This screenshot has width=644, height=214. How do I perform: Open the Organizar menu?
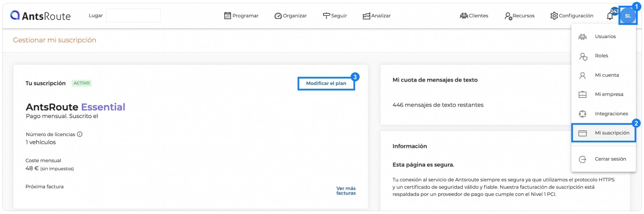(291, 16)
